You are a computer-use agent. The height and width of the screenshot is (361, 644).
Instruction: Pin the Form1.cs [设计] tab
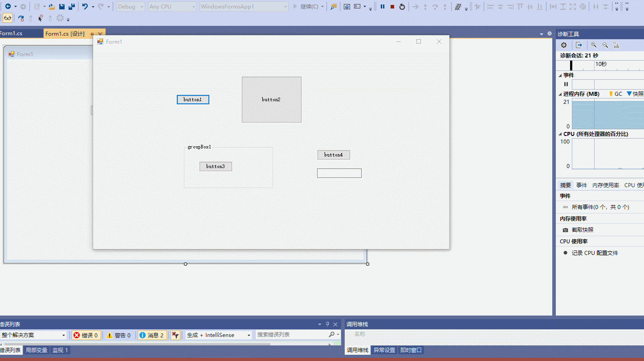tap(92, 34)
